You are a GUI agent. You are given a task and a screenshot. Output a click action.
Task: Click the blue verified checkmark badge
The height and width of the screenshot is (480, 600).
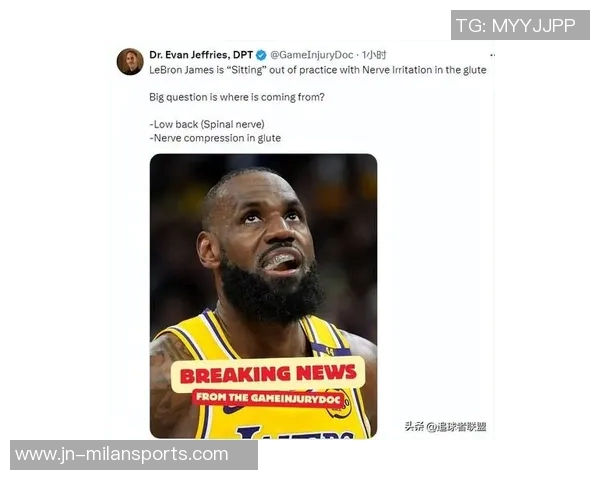point(261,56)
